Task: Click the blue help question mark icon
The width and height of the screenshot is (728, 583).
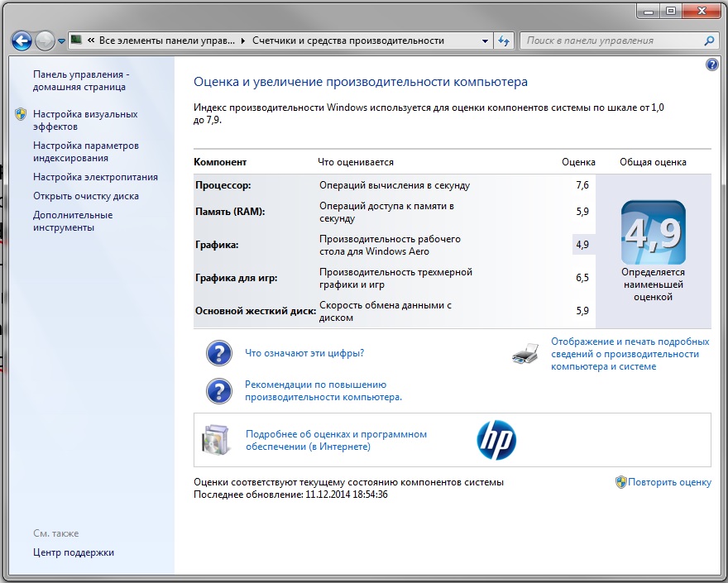Action: (x=711, y=65)
